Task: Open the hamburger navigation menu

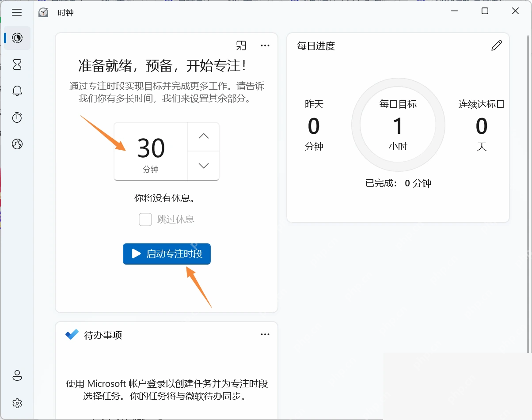Action: pos(17,12)
